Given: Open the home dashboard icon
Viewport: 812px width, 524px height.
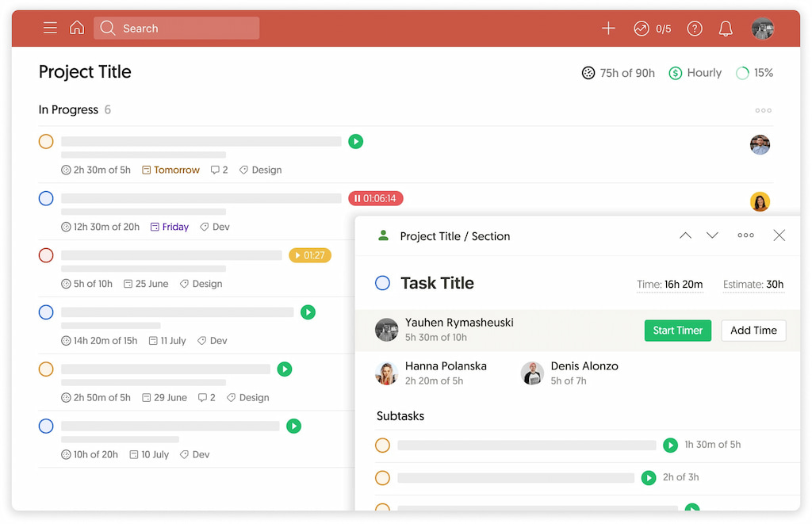Looking at the screenshot, I should click(77, 28).
